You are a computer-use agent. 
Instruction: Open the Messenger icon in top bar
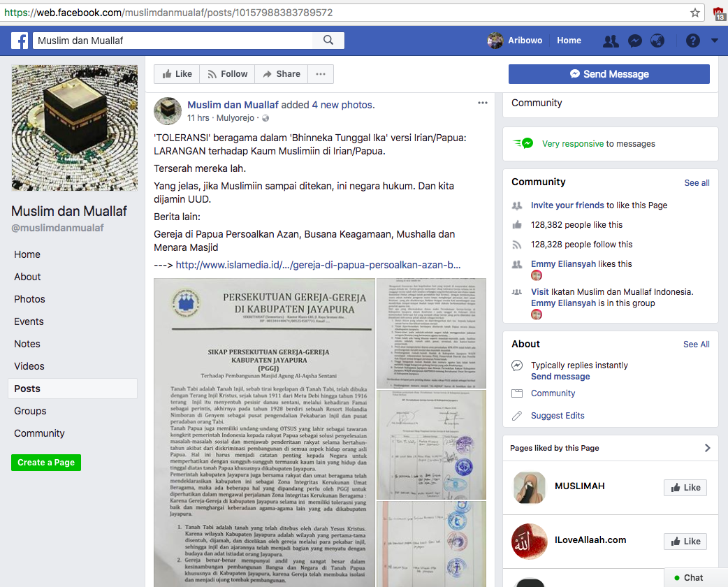click(634, 41)
